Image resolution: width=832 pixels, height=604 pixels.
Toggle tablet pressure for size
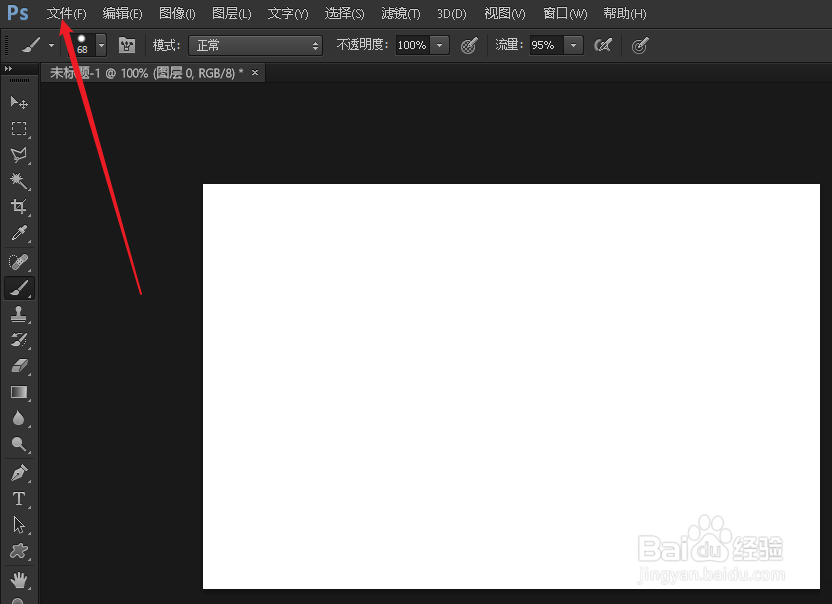[640, 45]
